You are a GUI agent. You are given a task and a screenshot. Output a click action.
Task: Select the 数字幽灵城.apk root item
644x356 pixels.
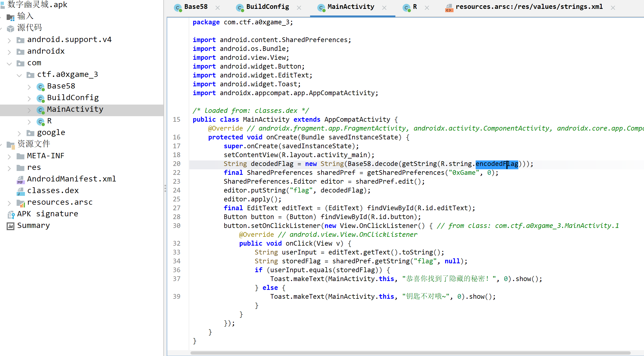(37, 4)
